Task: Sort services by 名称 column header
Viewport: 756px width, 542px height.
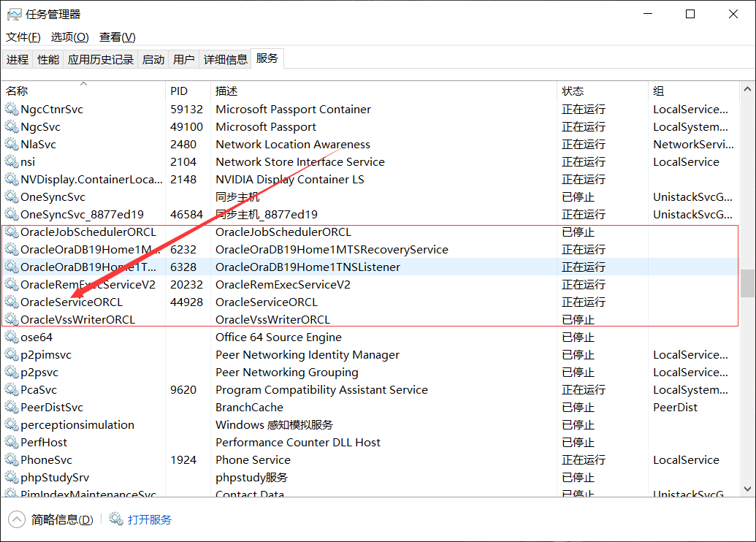Action: click(83, 91)
